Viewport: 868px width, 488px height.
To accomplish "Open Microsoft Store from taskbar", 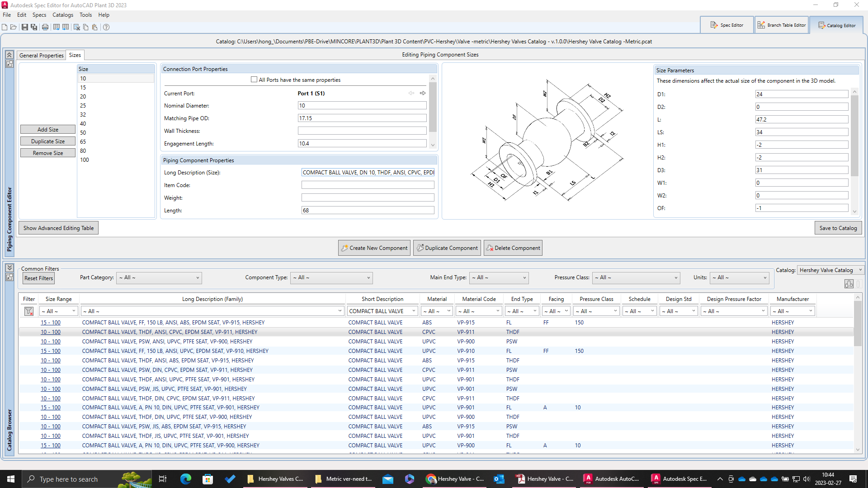I will coord(208,479).
